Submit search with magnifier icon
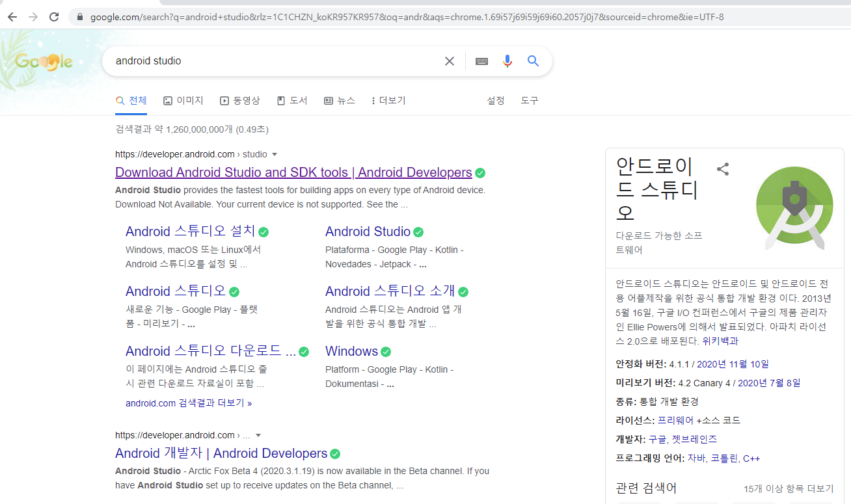The width and height of the screenshot is (851, 504). click(533, 61)
